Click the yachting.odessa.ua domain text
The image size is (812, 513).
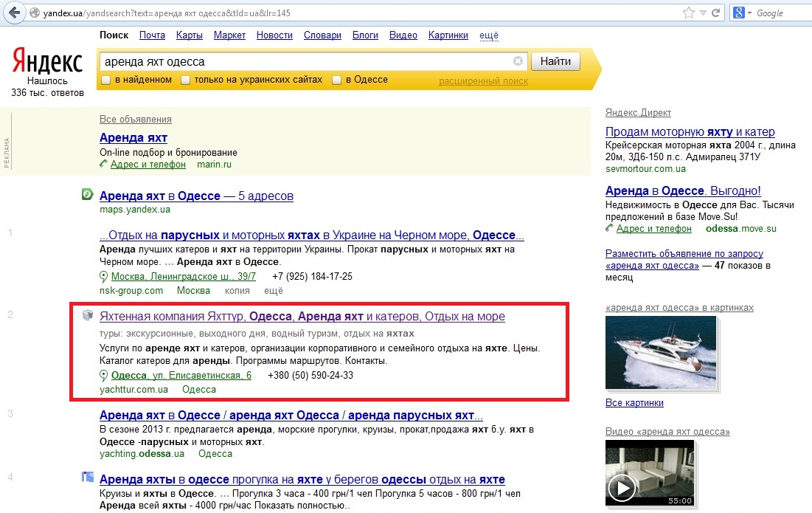[x=142, y=453]
